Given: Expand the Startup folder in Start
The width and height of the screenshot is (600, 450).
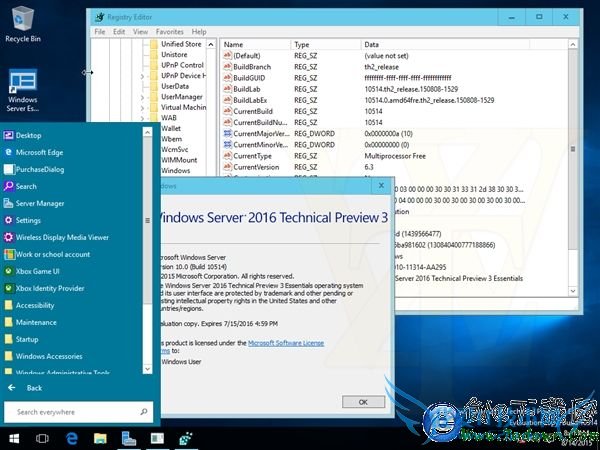Looking at the screenshot, I should [27, 339].
